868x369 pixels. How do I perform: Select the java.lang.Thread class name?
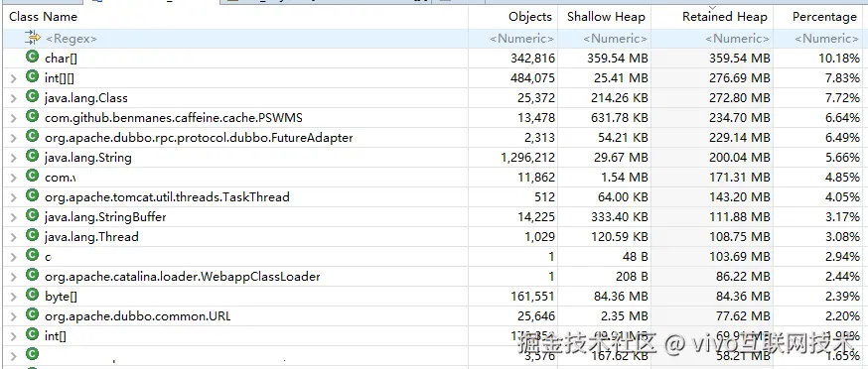tap(91, 237)
